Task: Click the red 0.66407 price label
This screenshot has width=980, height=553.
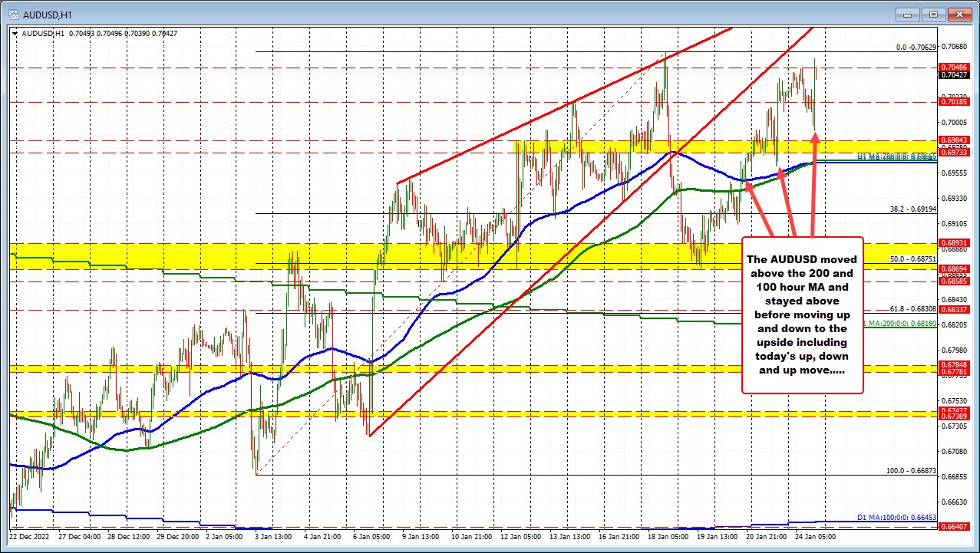Action: 955,526
